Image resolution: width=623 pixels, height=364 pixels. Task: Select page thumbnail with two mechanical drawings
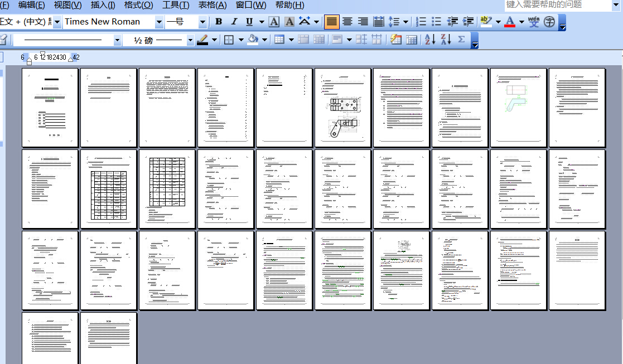[342, 108]
